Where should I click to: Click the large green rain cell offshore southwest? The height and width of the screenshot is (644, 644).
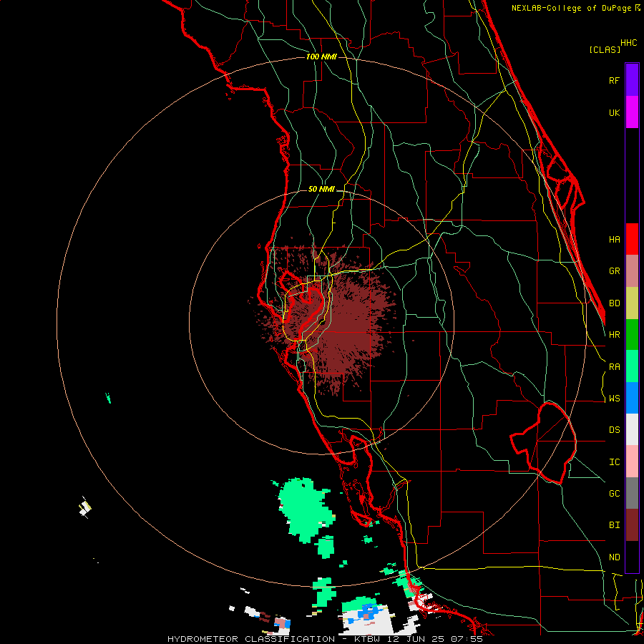(306, 510)
